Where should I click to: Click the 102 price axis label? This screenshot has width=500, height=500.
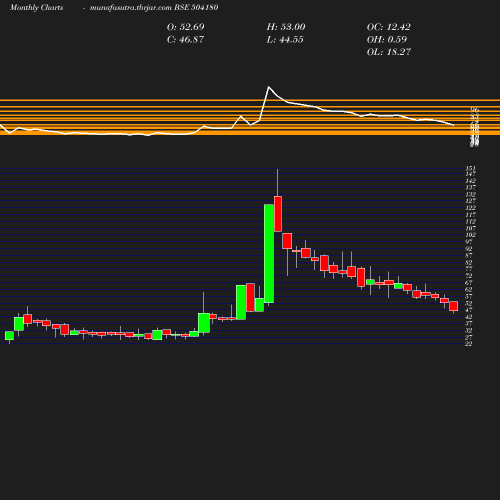tap(471, 235)
